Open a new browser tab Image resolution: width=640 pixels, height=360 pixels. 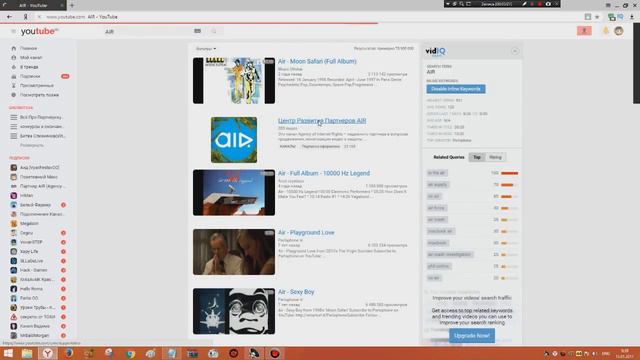tap(72, 5)
